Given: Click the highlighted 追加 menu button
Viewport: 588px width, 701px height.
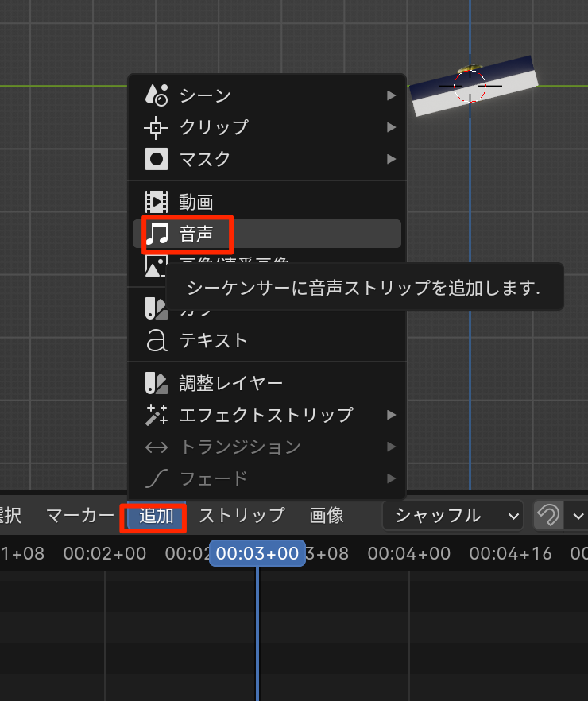Looking at the screenshot, I should (156, 516).
